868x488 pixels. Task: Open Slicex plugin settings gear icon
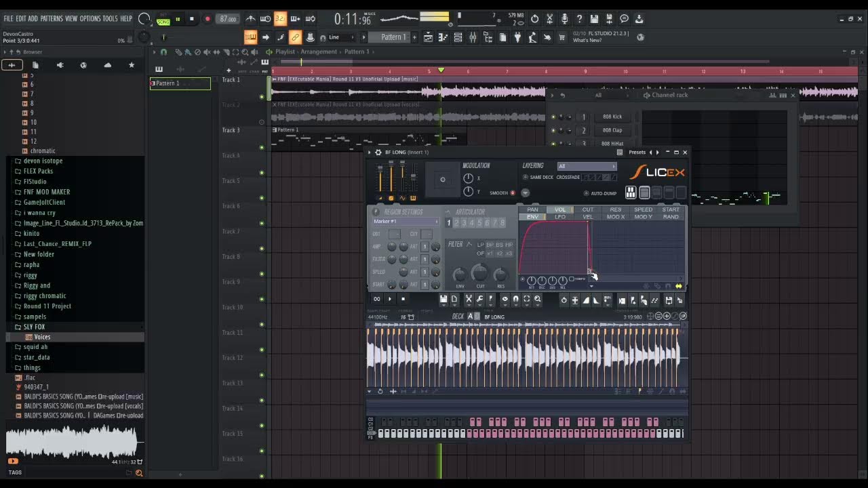(x=378, y=152)
